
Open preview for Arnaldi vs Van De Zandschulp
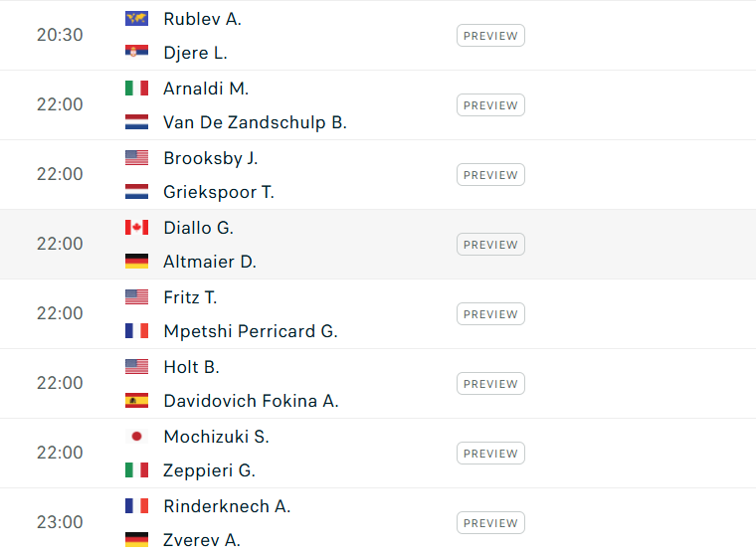point(490,105)
